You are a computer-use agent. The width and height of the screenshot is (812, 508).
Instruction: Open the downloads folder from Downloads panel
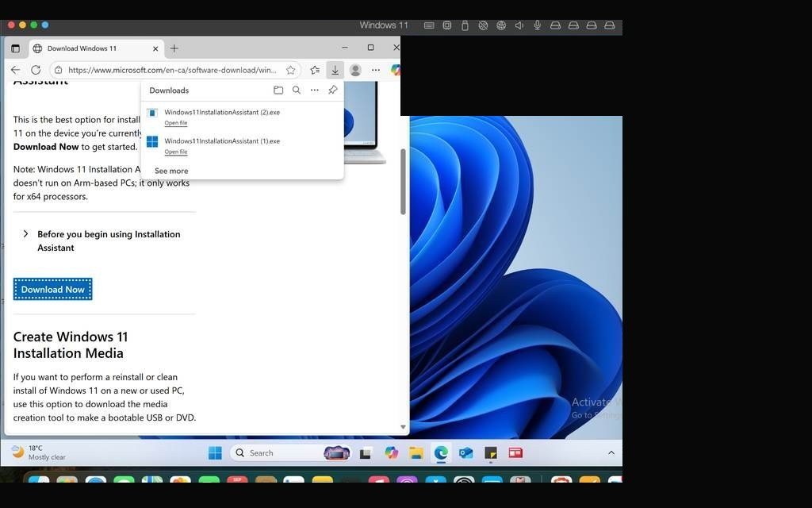click(278, 90)
